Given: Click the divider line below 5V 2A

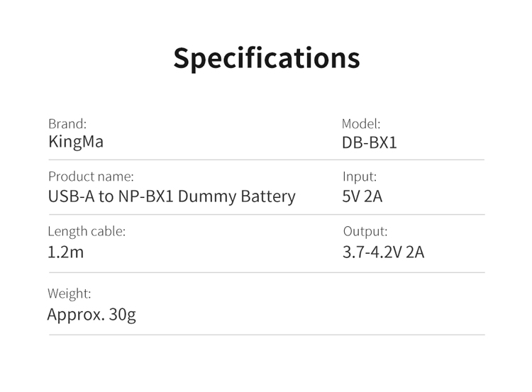Looking at the screenshot, I should 413,214.
